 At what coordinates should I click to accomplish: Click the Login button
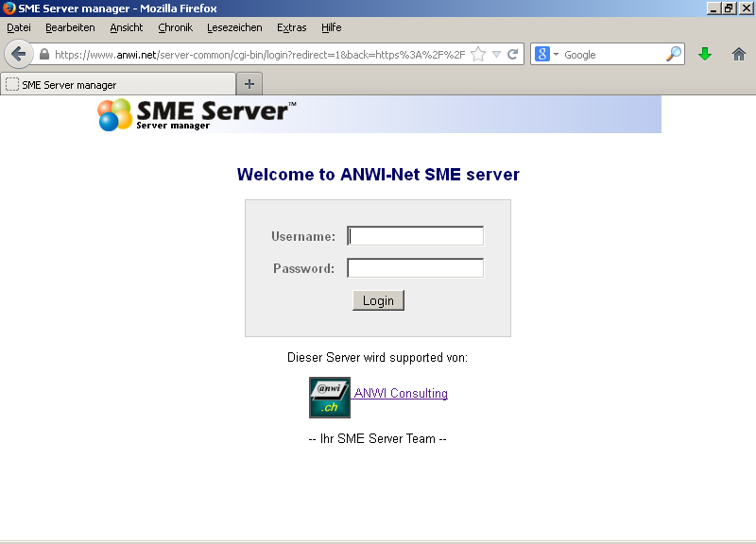(x=379, y=300)
